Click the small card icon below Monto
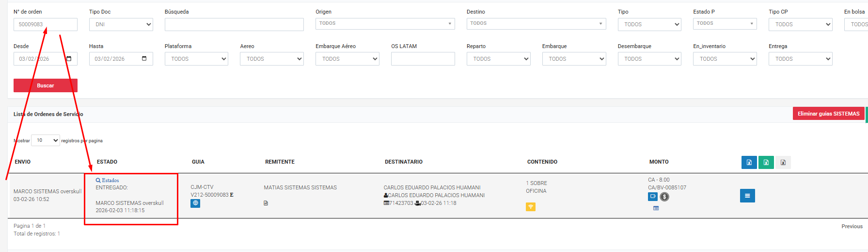868x252 pixels. click(x=656, y=208)
